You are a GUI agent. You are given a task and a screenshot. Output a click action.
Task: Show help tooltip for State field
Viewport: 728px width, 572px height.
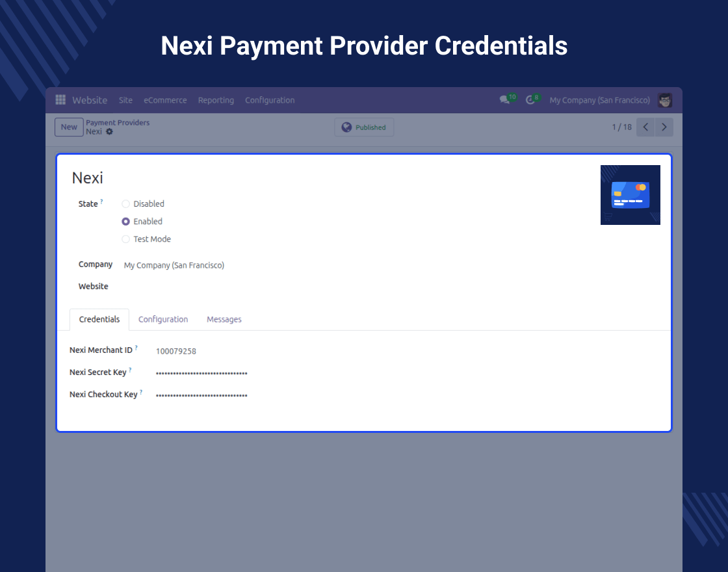[101, 201]
